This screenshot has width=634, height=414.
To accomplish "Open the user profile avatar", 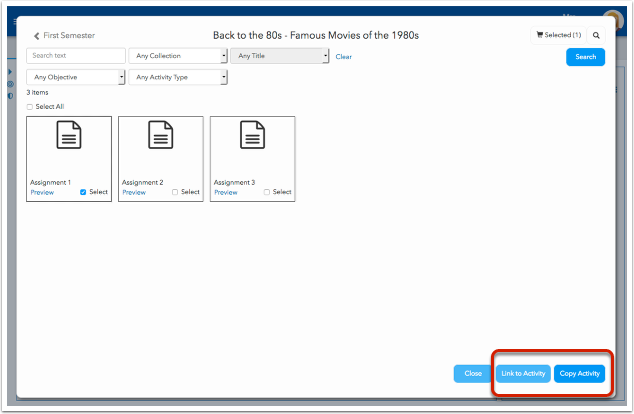I will pos(613,20).
